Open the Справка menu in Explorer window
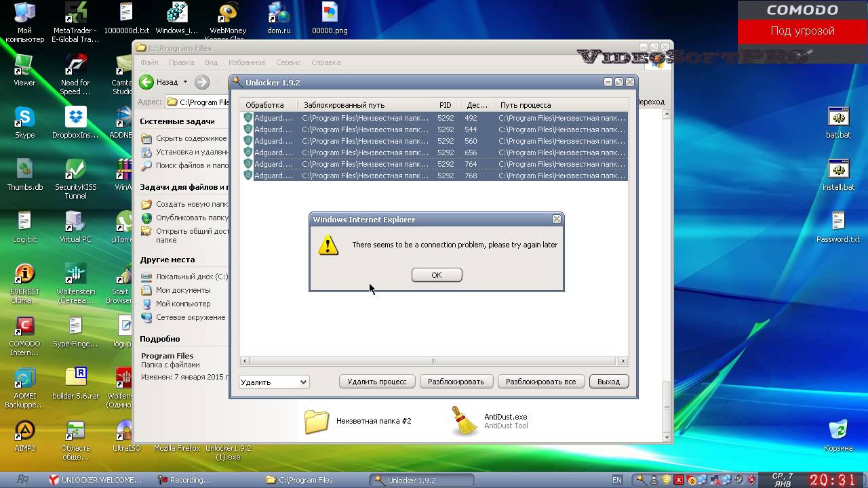Viewport: 868px width, 488px height. [x=325, y=62]
